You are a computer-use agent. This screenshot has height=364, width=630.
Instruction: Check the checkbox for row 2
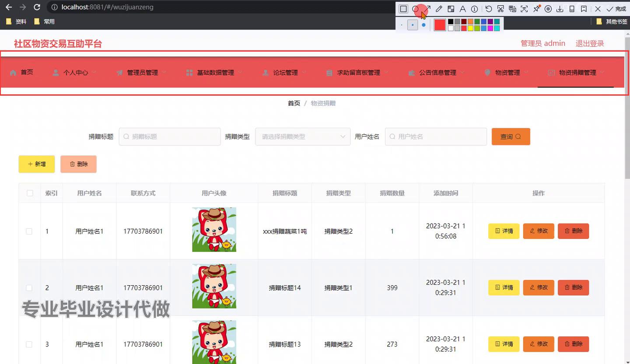29,288
